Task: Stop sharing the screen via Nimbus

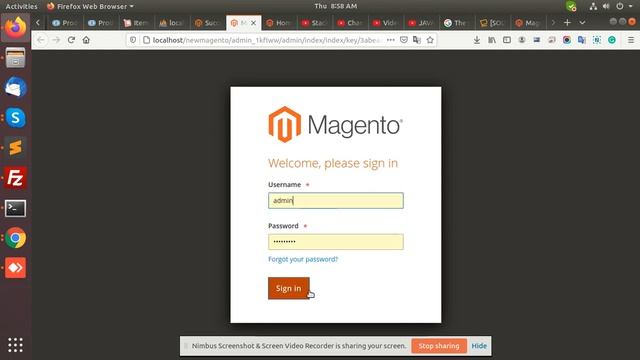Action: [439, 346]
